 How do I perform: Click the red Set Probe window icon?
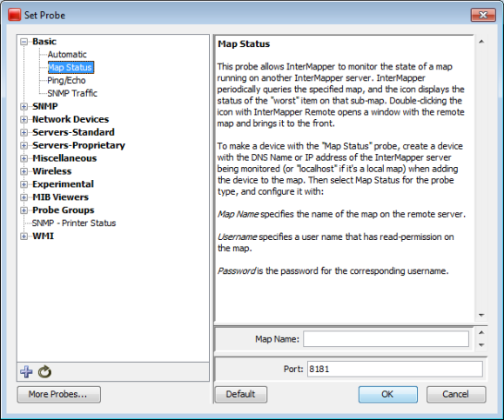point(15,15)
